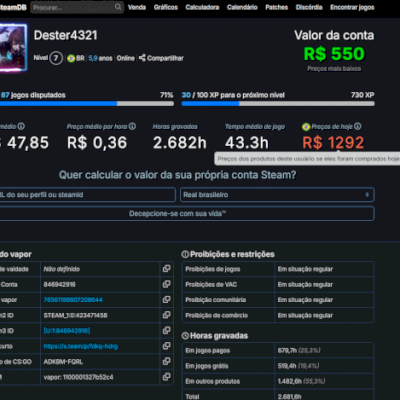Click the XP next level progress bar
Image resolution: width=400 pixels, height=400 pixels.
[x=278, y=104]
